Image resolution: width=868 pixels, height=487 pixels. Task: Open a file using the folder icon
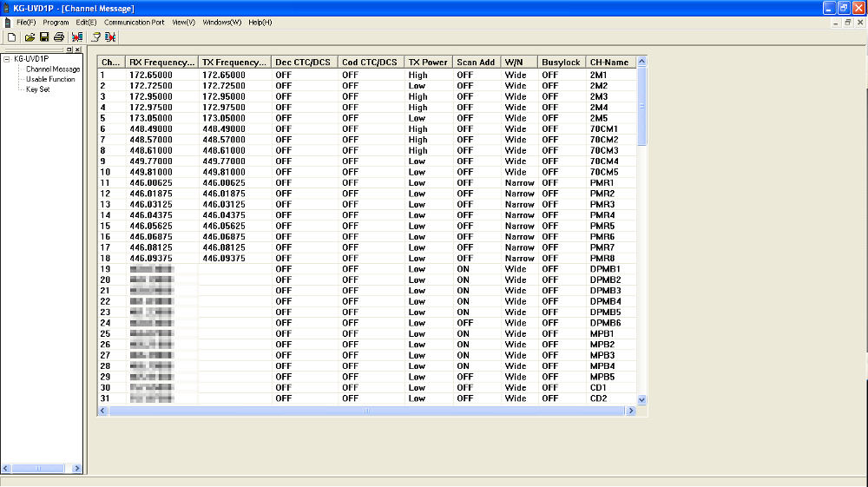pos(30,37)
